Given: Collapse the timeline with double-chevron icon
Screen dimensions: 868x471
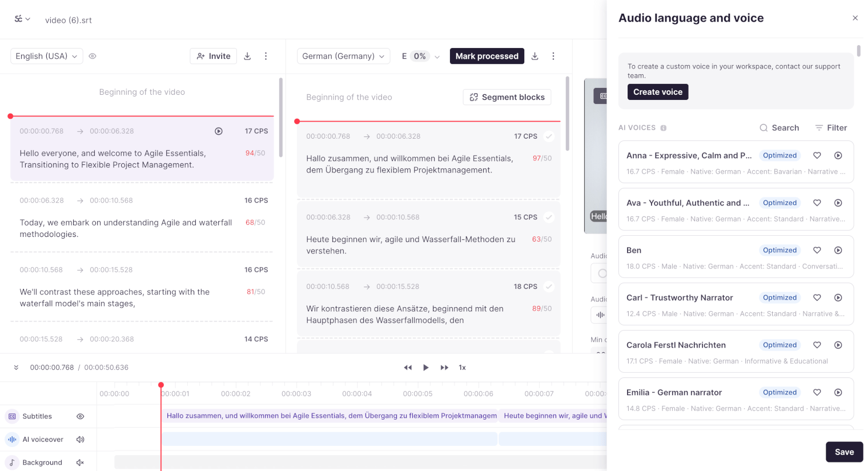Looking at the screenshot, I should coord(15,367).
